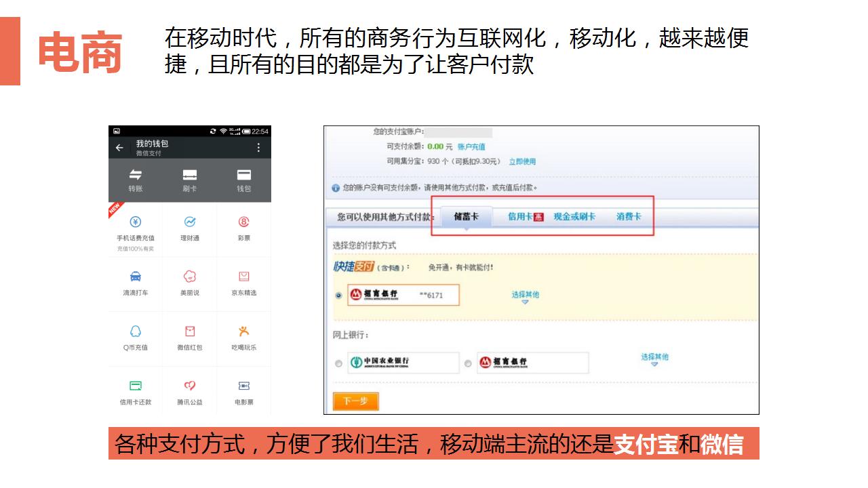This screenshot has height=488, width=868.
Task: Expand 选择其他 under quick pay
Action: [525, 297]
